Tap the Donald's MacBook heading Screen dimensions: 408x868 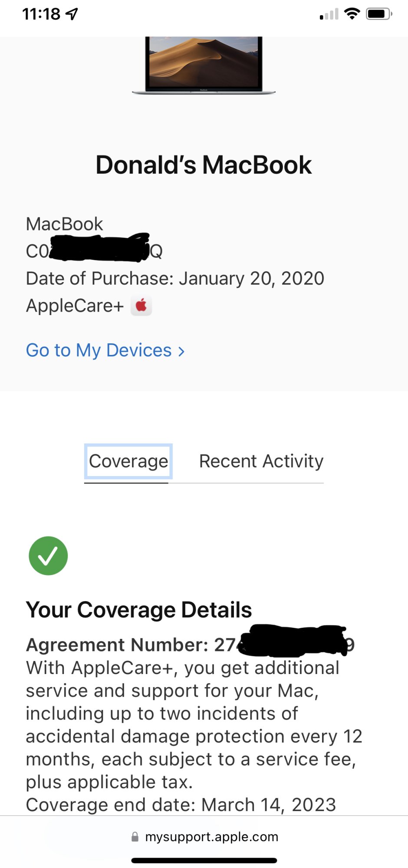(204, 165)
